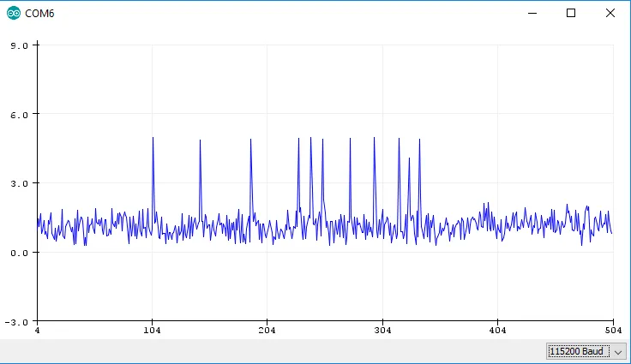Select the 3.0 y-axis tick label
631x364 pixels.
coord(19,183)
